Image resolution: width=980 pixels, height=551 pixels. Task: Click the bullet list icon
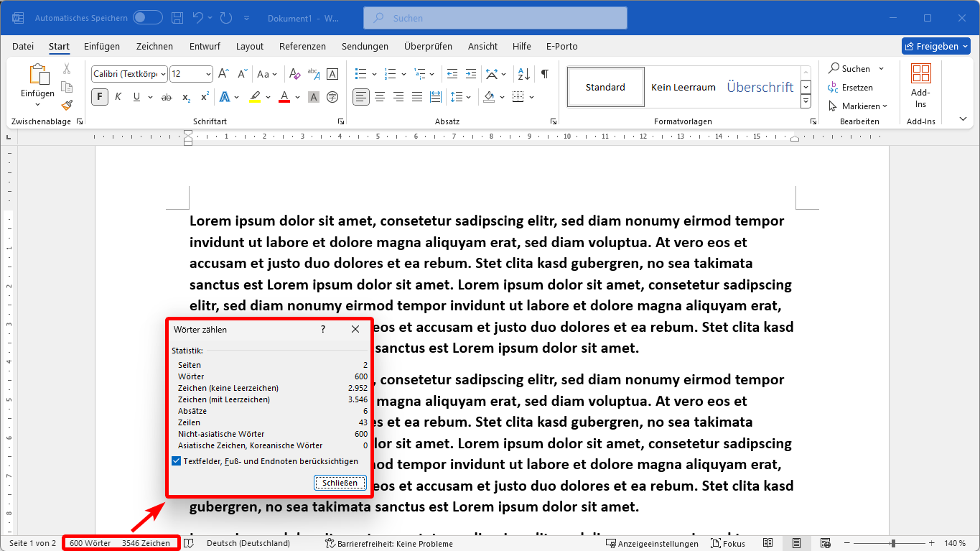(x=360, y=74)
